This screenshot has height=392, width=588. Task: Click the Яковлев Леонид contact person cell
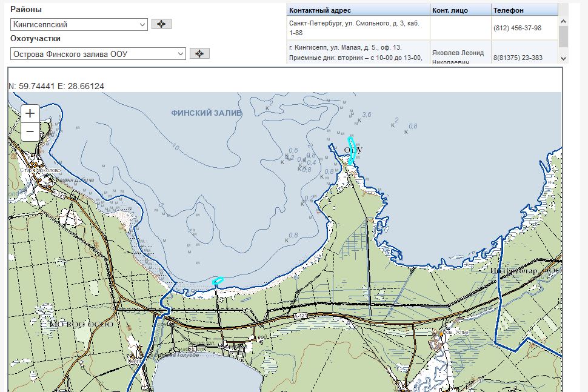pos(460,53)
